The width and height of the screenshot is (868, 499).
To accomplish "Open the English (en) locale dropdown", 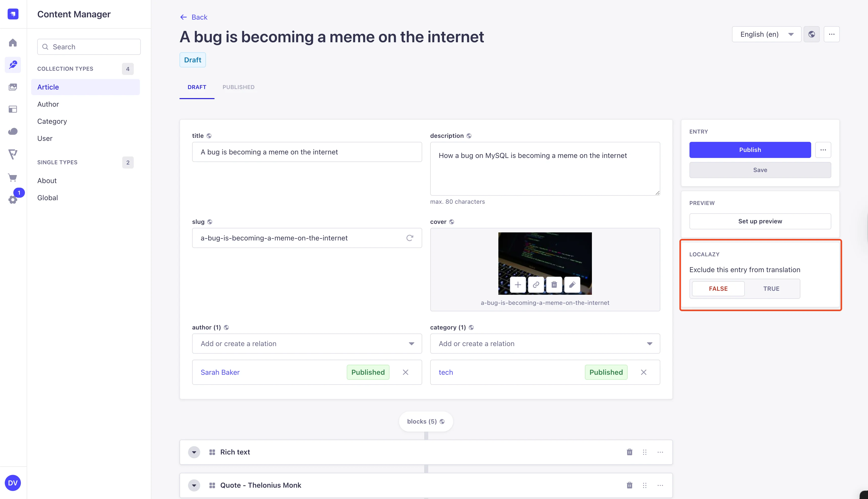I will [766, 34].
